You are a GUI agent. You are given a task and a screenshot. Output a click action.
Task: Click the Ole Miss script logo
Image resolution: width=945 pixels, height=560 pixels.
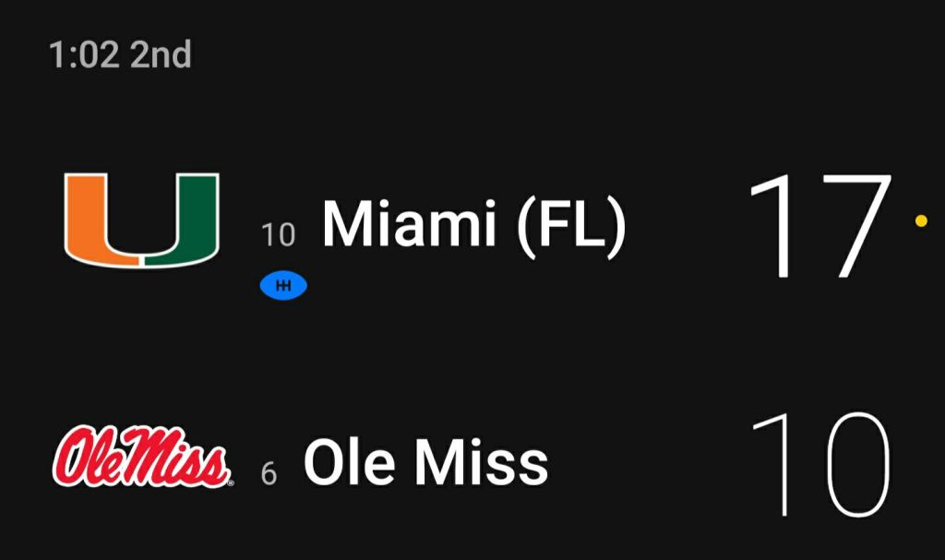click(141, 458)
